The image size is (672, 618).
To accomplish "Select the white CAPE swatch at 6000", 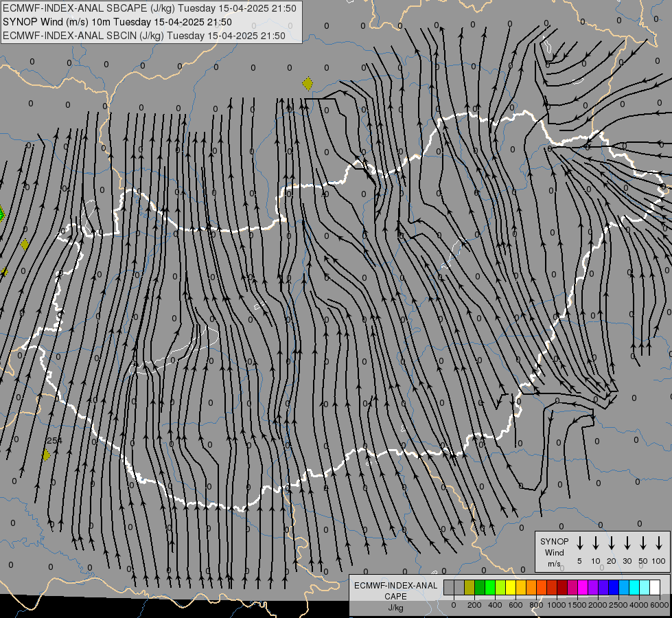I will point(655,588).
